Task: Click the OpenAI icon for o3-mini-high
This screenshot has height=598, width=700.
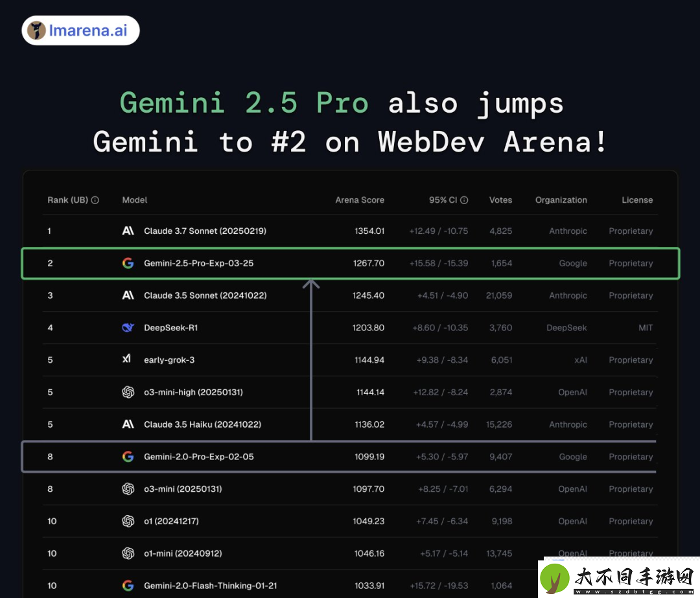Action: [x=128, y=392]
